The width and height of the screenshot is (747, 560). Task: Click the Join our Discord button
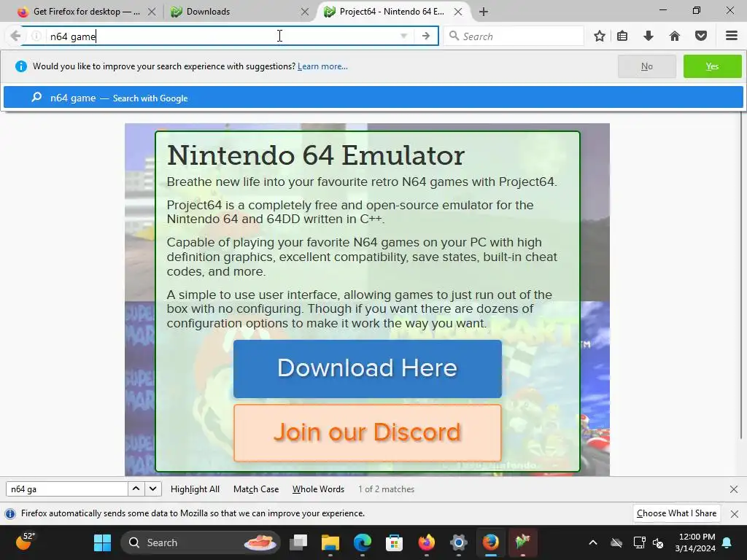tap(368, 433)
